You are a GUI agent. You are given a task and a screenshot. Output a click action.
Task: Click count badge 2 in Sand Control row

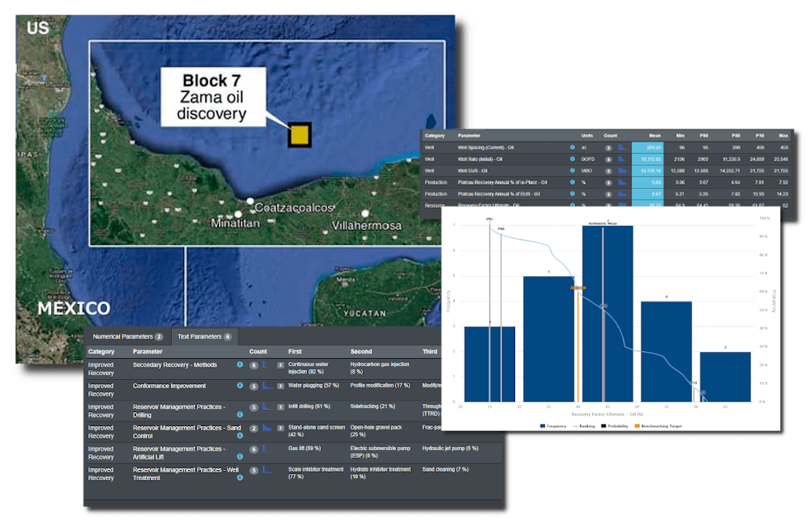(254, 428)
